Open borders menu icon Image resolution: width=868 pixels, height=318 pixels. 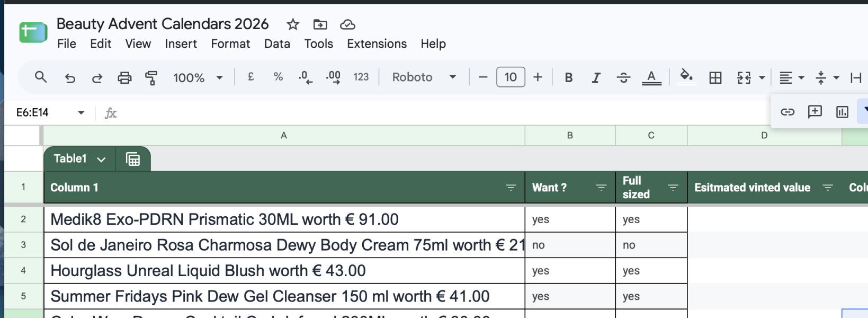click(715, 77)
